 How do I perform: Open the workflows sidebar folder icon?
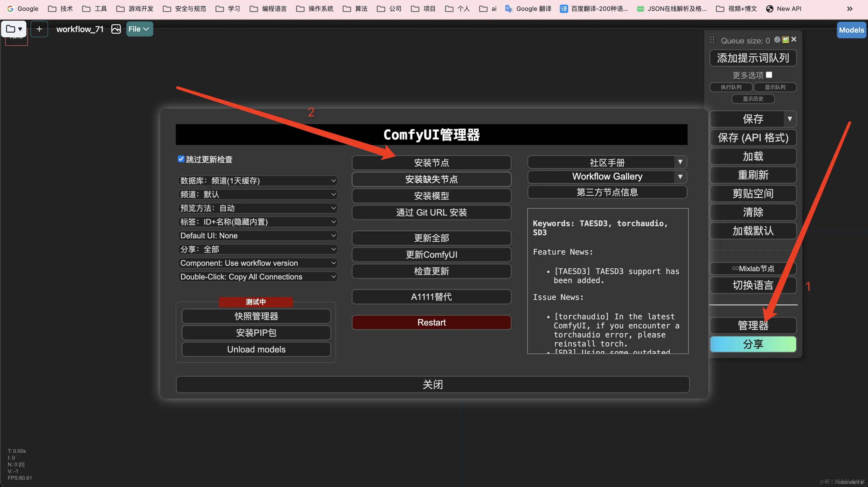tap(10, 29)
